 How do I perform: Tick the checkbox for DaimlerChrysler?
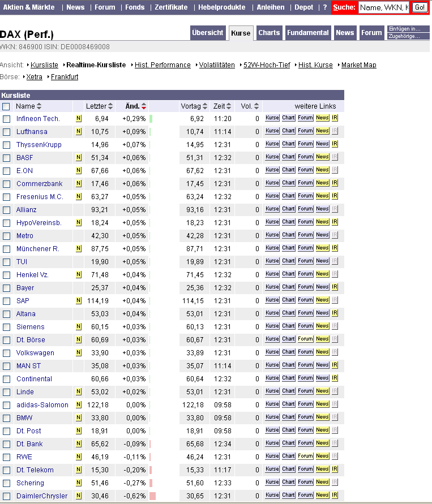coord(6,496)
